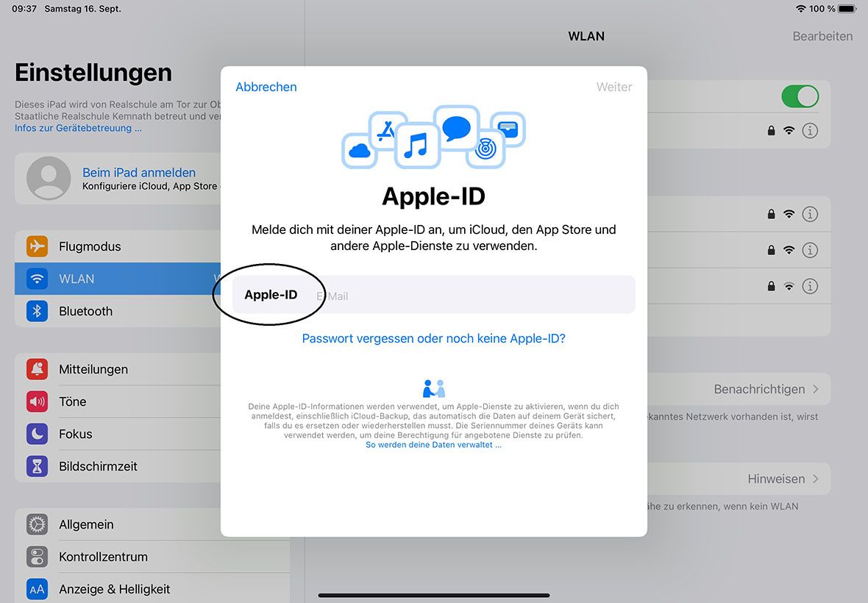The image size is (868, 603).
Task: Open 'So werden deine Daten verwaltet' link
Action: [x=433, y=445]
